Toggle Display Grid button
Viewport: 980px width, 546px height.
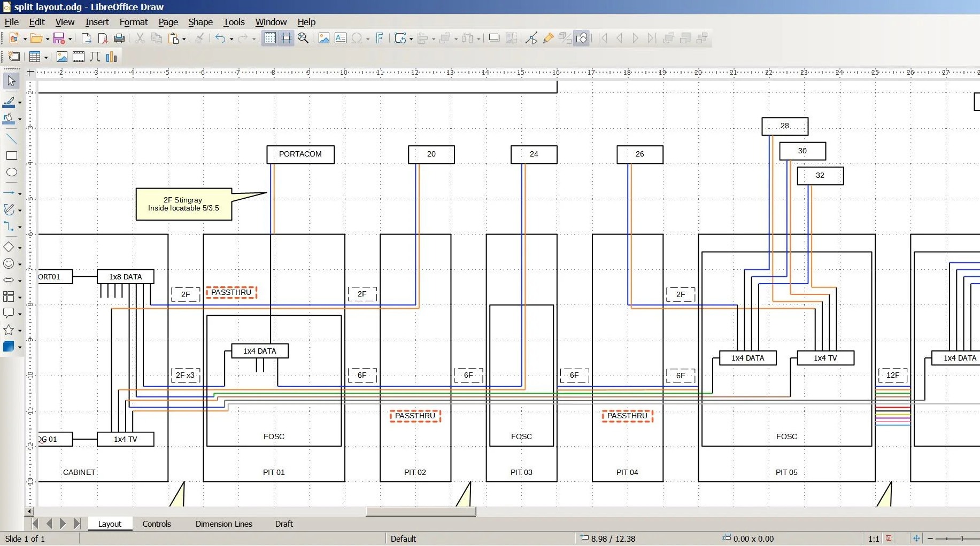pos(270,38)
